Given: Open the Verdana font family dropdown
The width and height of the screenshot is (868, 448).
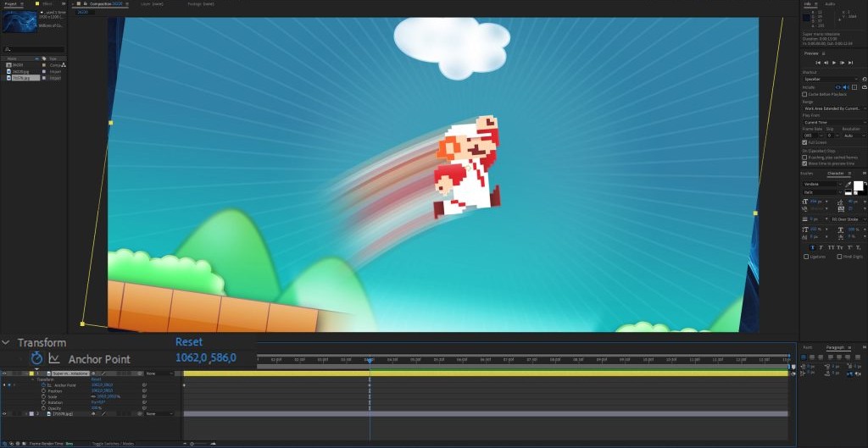Looking at the screenshot, I should click(821, 184).
